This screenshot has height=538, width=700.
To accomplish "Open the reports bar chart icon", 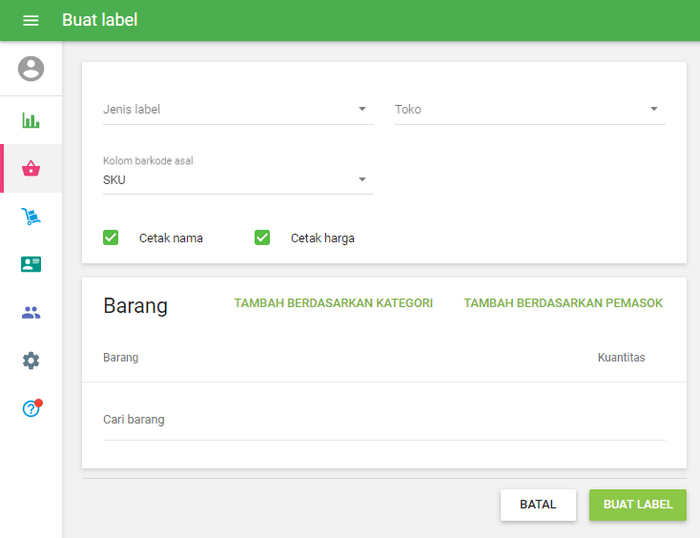I will pyautogui.click(x=31, y=121).
